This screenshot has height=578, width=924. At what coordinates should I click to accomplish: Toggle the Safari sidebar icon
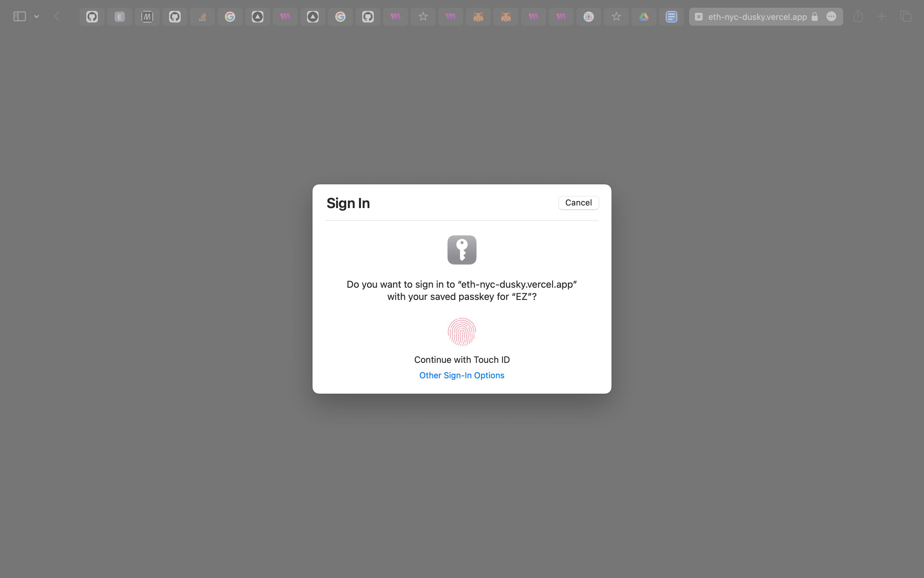coord(20,16)
